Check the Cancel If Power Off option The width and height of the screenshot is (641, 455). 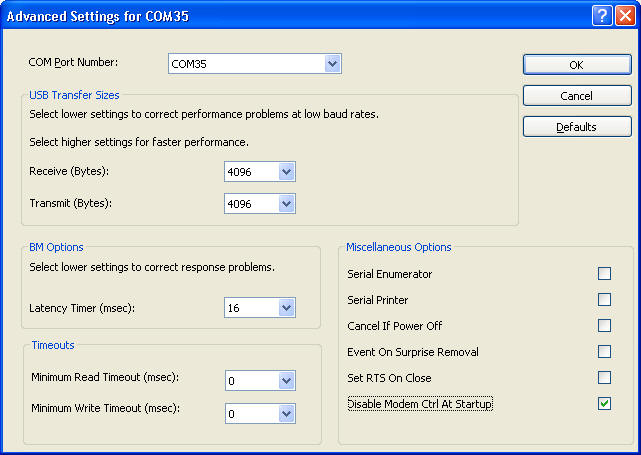click(x=604, y=326)
